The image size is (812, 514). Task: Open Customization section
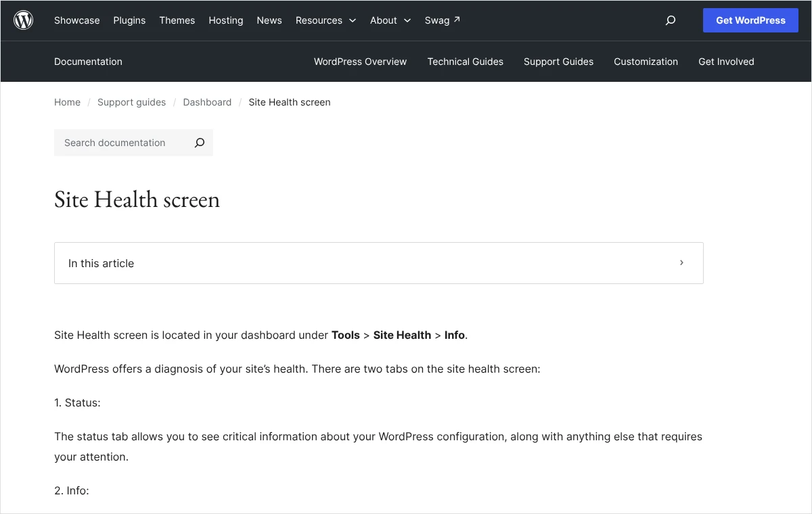point(646,62)
